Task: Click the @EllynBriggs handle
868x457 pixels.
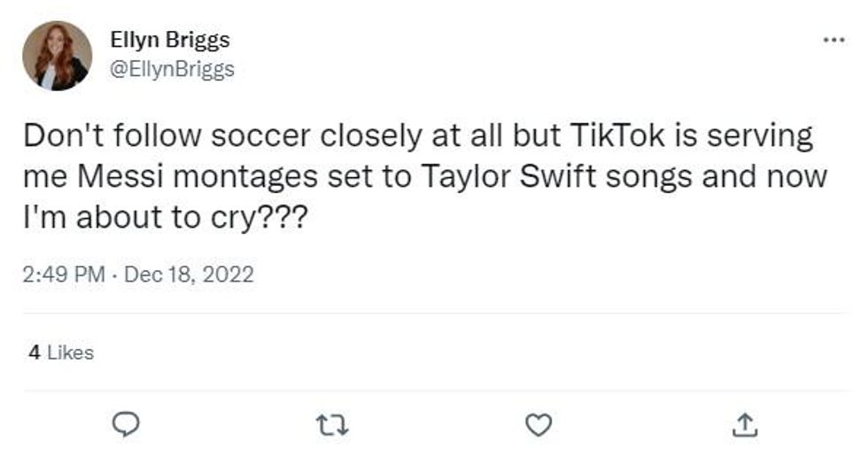Action: tap(172, 68)
